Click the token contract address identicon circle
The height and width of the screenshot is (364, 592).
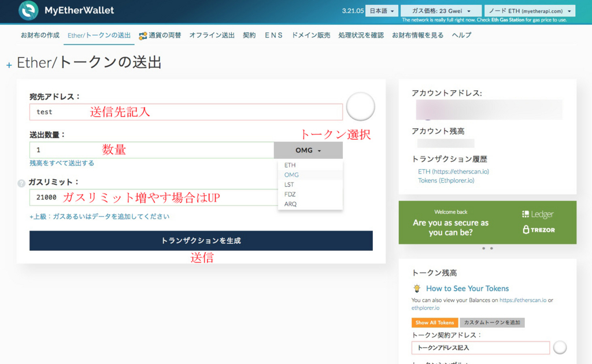click(x=560, y=347)
